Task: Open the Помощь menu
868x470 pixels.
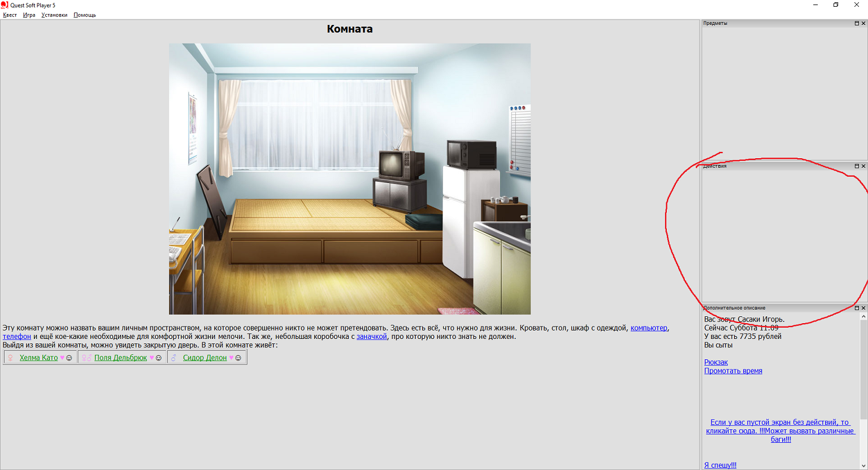Action: 85,15
